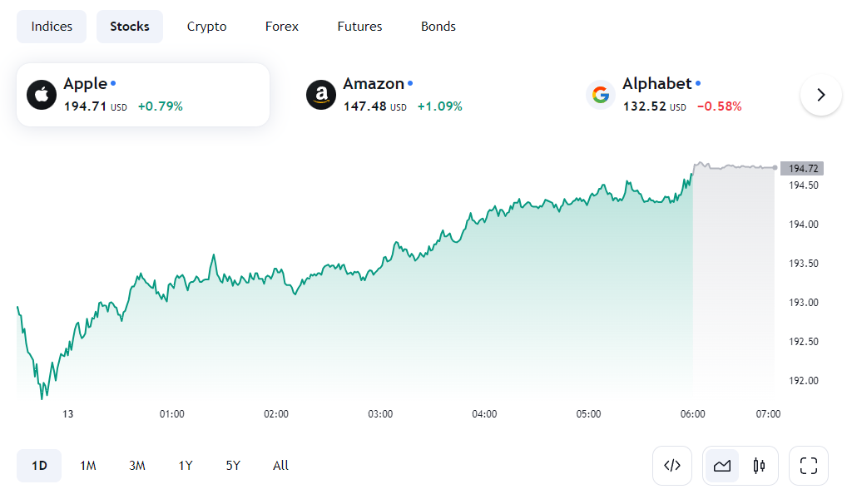Switch to candlestick chart view
This screenshot has height=504, width=847.
pyautogui.click(x=759, y=466)
